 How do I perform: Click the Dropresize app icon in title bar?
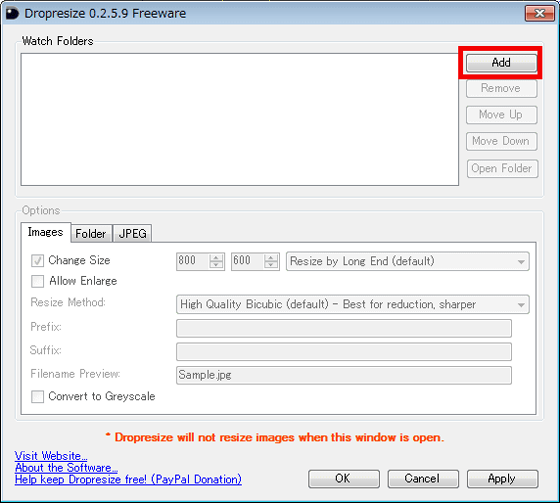click(x=12, y=14)
